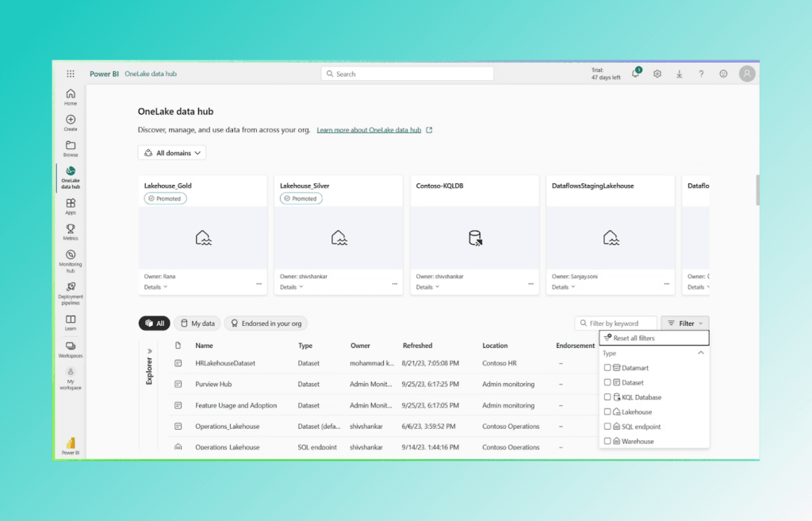The width and height of the screenshot is (812, 521).
Task: Check the Warehouse type filter
Action: pos(607,441)
